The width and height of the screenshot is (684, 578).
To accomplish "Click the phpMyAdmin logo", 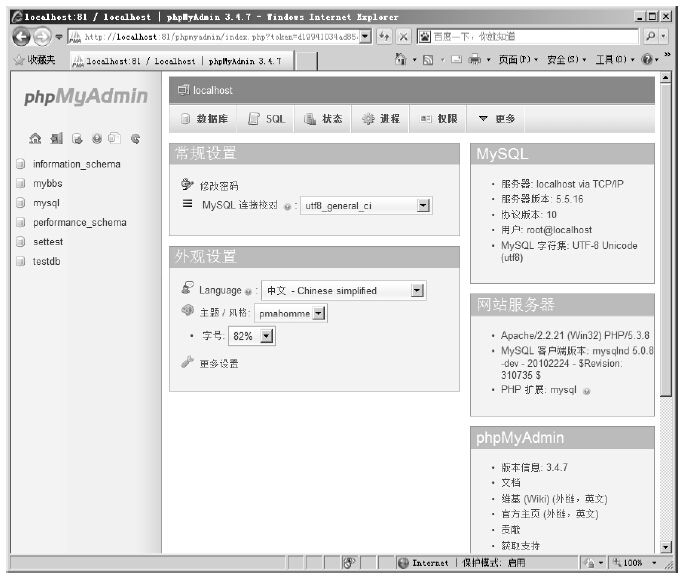I will coord(86,96).
